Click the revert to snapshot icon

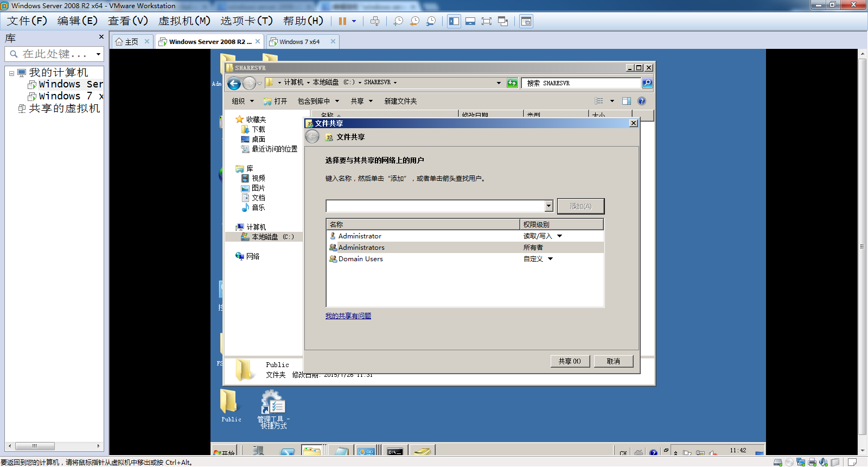tap(414, 21)
